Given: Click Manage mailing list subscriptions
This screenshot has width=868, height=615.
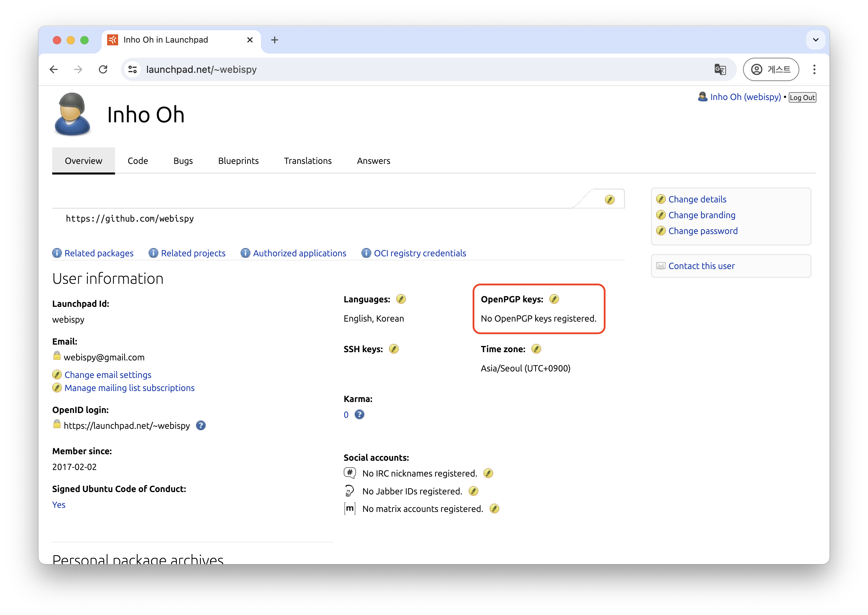Looking at the screenshot, I should tap(129, 388).
